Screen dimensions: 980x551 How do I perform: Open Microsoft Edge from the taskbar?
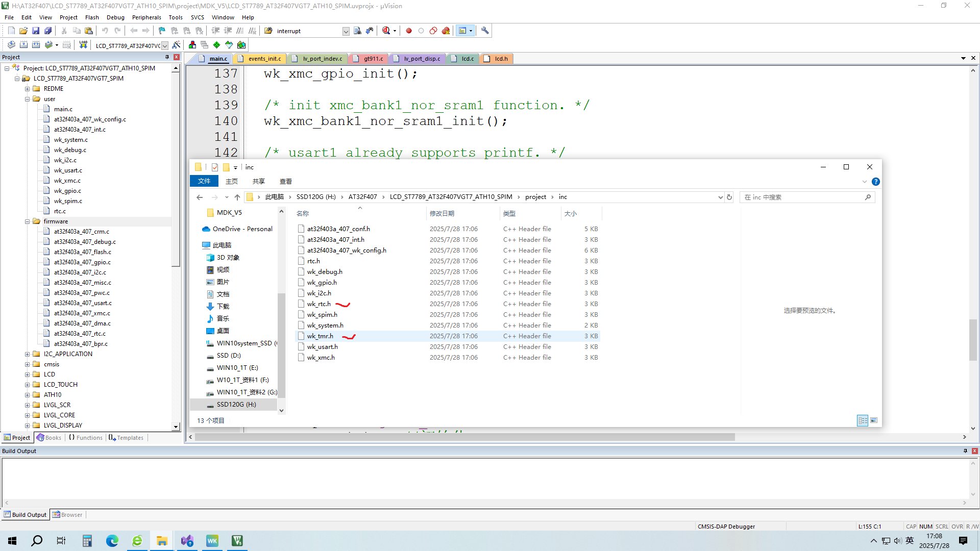point(112,541)
